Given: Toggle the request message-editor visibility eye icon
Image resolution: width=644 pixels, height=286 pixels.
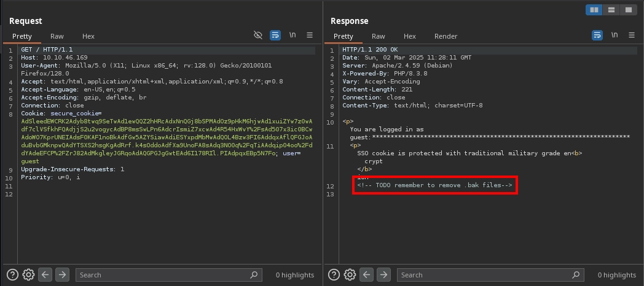Looking at the screenshot, I should pos(258,36).
